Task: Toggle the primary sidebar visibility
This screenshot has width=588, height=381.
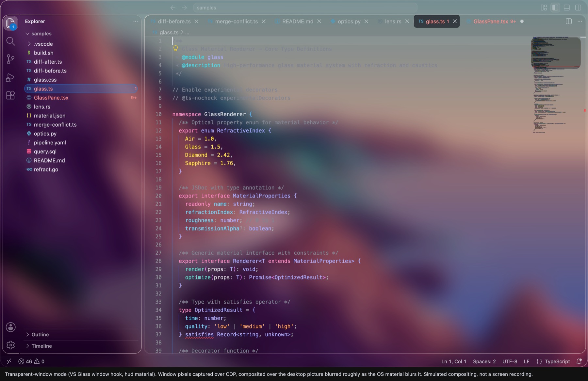Action: (x=555, y=8)
